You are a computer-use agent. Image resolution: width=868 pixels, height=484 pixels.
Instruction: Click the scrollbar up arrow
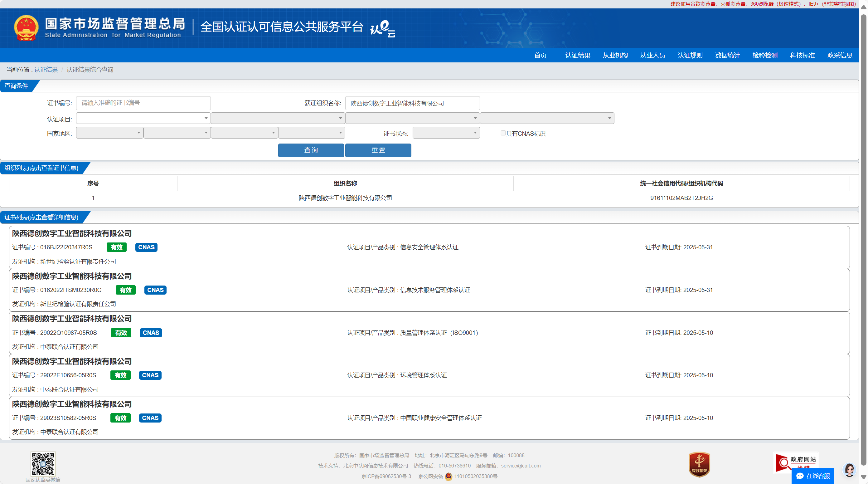(x=863, y=7)
